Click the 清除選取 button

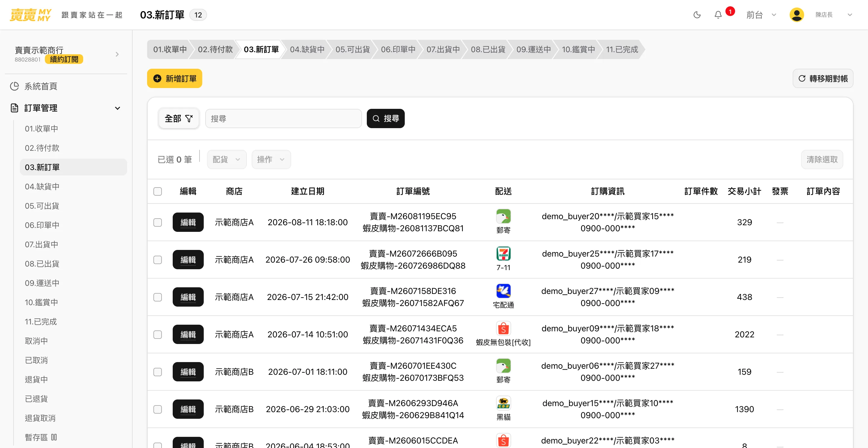[822, 159]
